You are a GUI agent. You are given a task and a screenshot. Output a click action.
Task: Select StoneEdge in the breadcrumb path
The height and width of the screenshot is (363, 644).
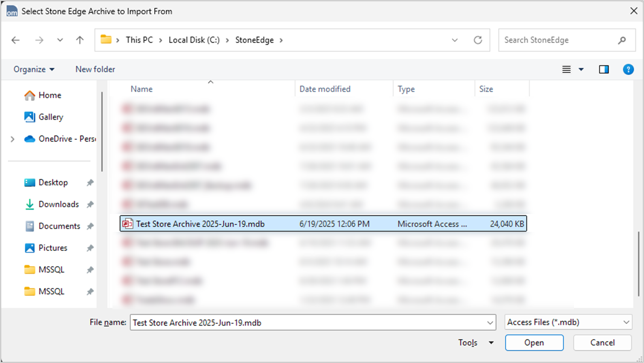255,40
